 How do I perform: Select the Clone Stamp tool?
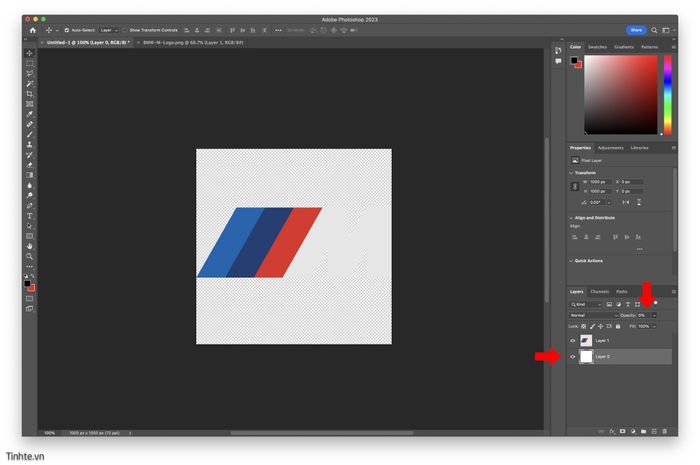(x=29, y=145)
